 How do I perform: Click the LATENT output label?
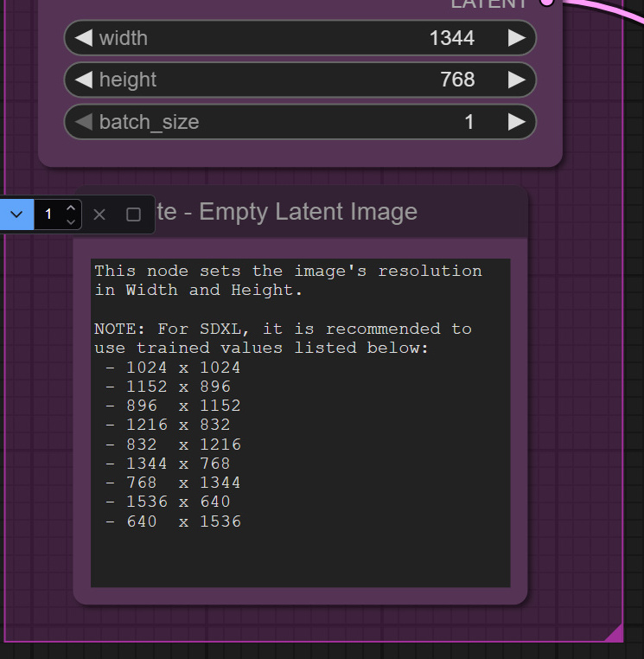point(488,3)
